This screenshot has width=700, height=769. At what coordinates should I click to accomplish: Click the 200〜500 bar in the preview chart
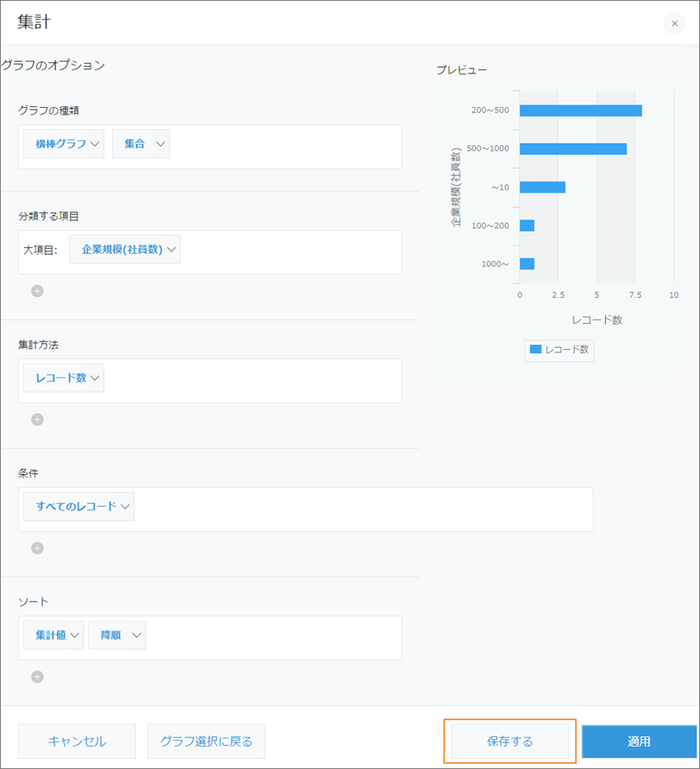point(582,109)
